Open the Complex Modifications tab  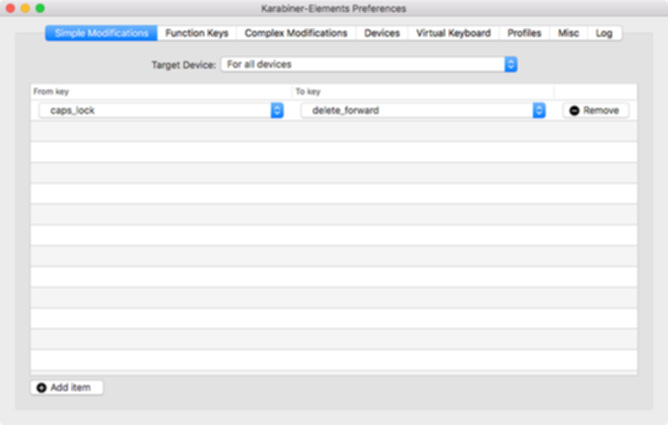point(296,33)
